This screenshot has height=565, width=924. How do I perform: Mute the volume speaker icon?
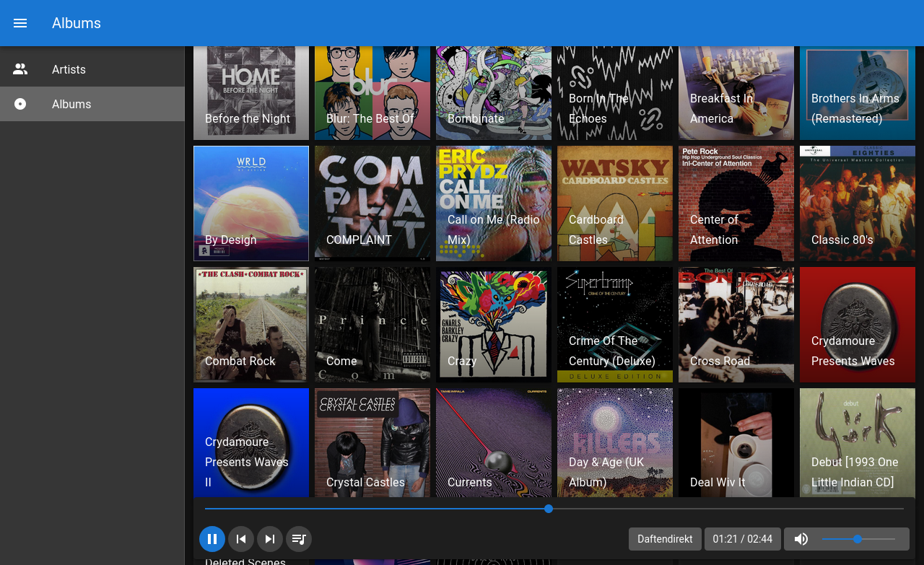(x=801, y=539)
